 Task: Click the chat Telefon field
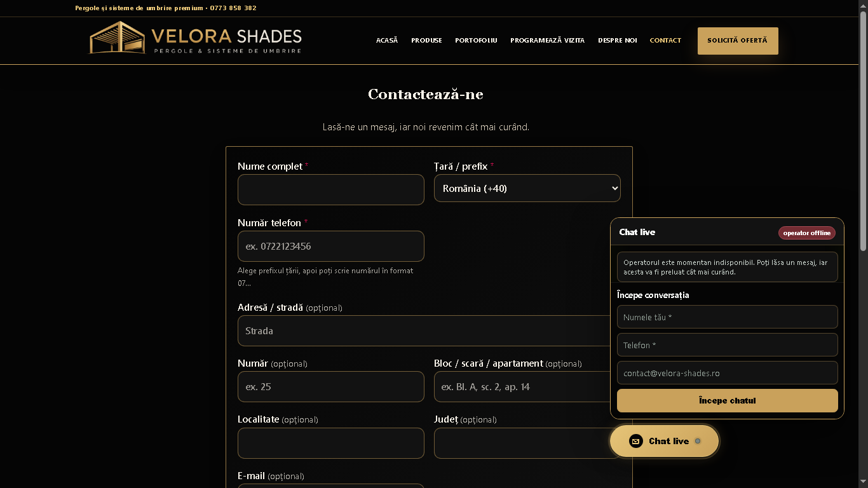728,345
